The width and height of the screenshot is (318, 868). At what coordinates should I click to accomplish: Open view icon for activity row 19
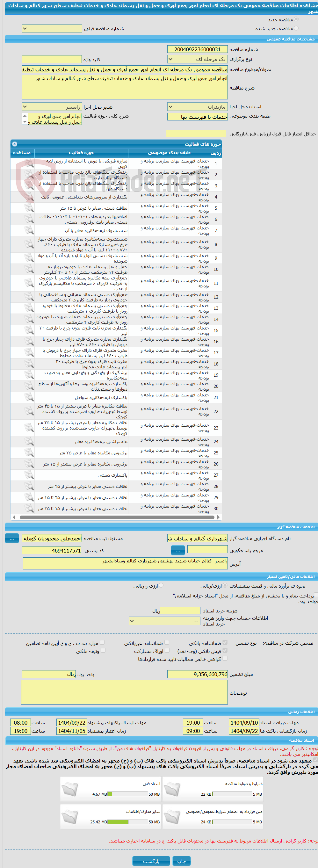(x=29, y=375)
